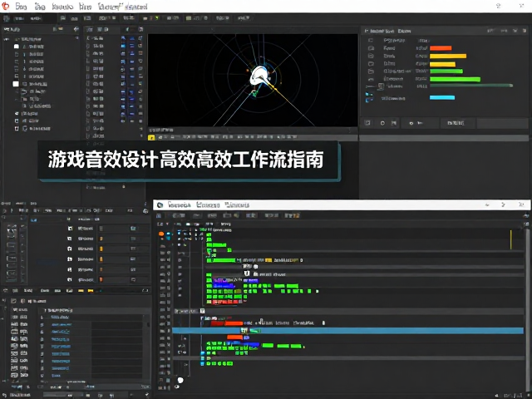Click the longest bright green meter bar

pos(455,79)
